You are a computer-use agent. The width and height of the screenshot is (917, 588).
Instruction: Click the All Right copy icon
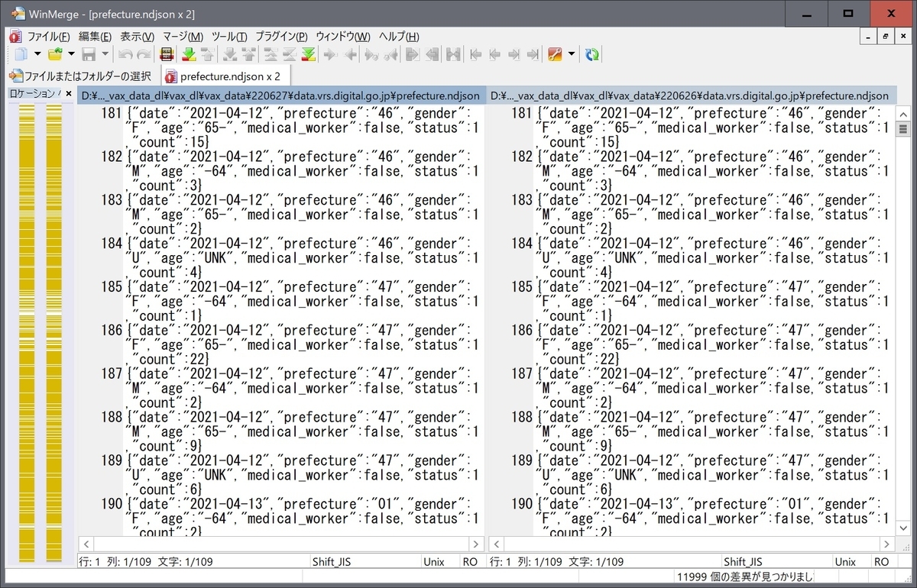pos(412,54)
